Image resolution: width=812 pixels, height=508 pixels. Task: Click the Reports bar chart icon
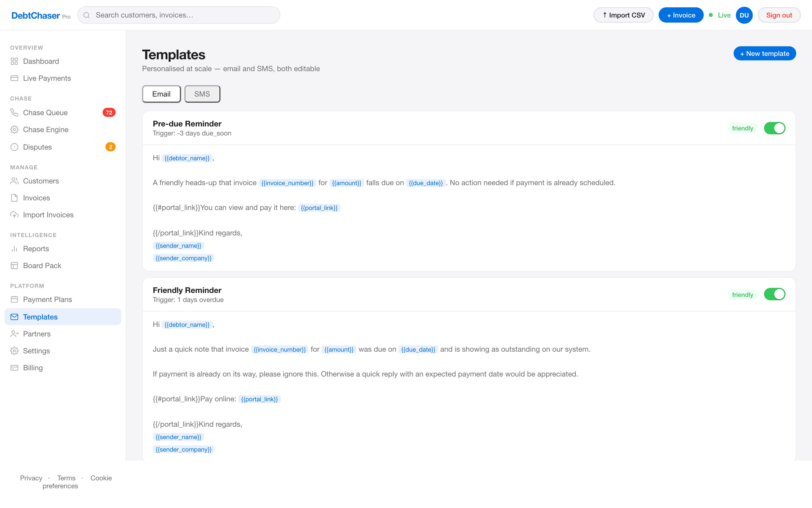pyautogui.click(x=14, y=249)
